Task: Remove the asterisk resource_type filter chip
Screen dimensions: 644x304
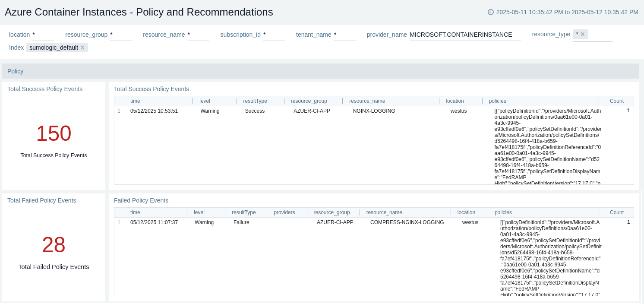Action: [583, 34]
